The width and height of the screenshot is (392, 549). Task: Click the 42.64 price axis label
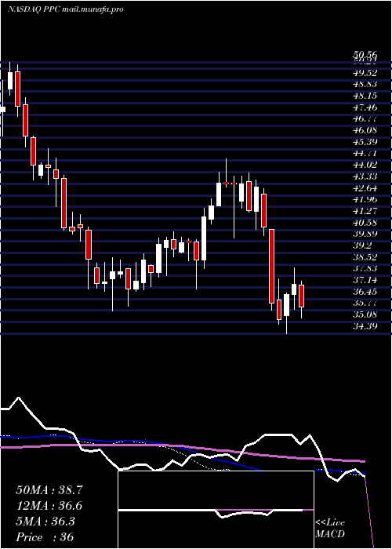365,188
